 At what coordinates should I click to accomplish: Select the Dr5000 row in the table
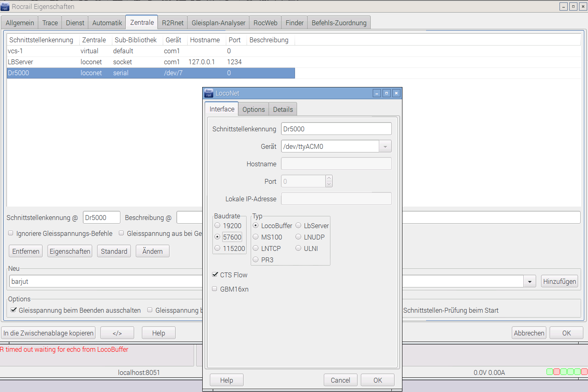click(151, 73)
